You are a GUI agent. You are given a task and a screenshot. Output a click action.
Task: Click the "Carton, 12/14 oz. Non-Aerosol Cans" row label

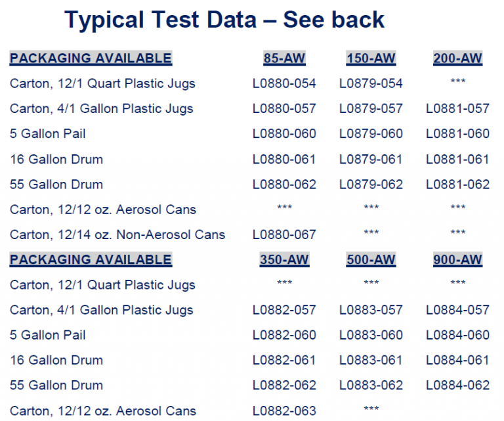point(117,234)
